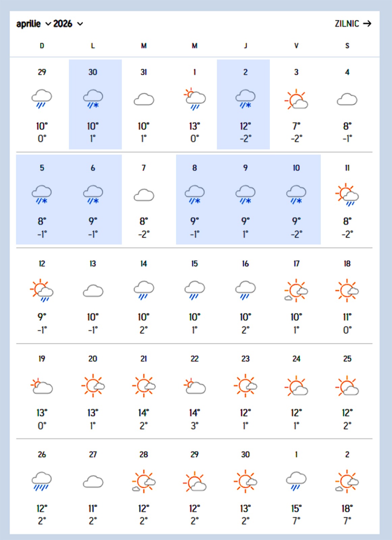Click the V weekday column header
The image size is (392, 540).
pyautogui.click(x=296, y=46)
